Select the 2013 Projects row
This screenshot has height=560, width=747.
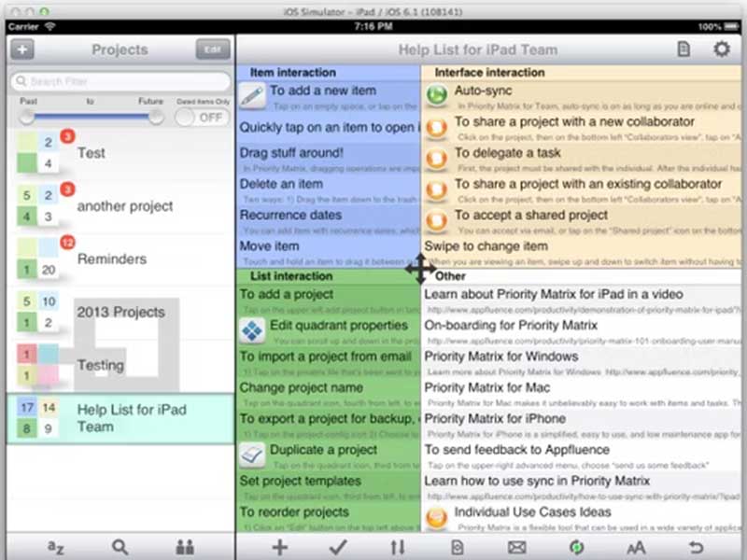[x=120, y=313]
